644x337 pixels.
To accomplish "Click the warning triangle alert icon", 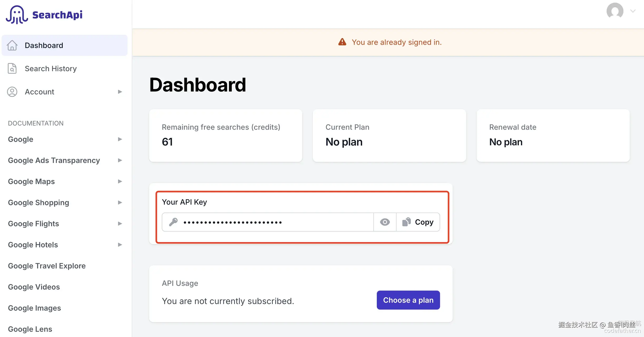I will click(342, 42).
